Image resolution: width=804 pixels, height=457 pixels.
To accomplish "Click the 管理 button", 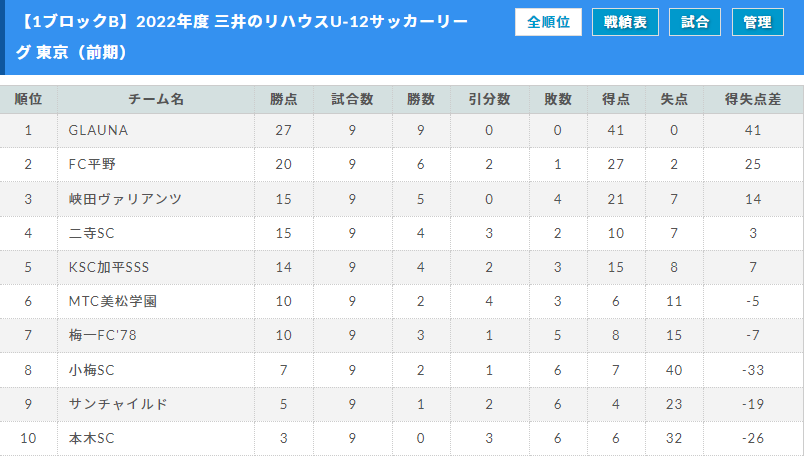I will coord(757,22).
